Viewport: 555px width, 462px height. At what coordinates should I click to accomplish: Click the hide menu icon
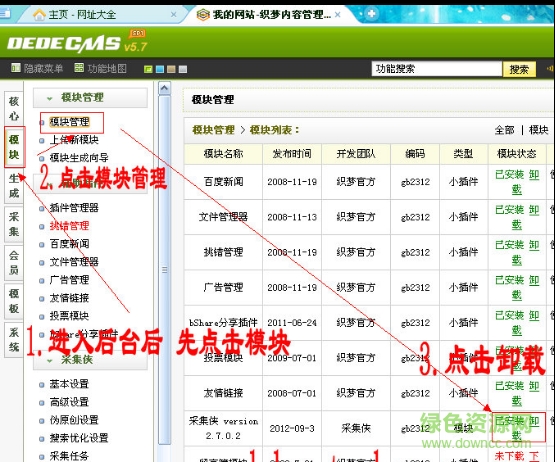coord(16,68)
